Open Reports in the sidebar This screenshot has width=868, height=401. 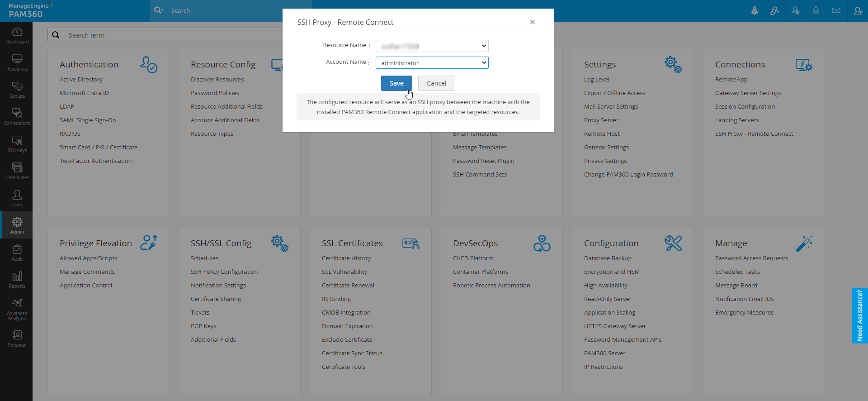coord(17,280)
